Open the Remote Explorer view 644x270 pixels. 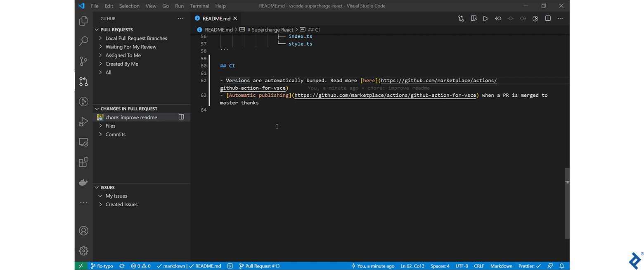coord(83,142)
